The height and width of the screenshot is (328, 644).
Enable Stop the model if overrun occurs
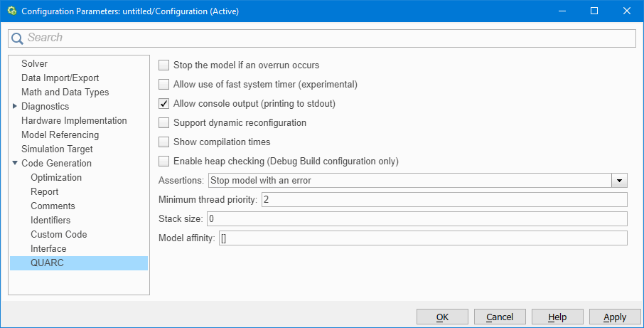[x=164, y=65]
